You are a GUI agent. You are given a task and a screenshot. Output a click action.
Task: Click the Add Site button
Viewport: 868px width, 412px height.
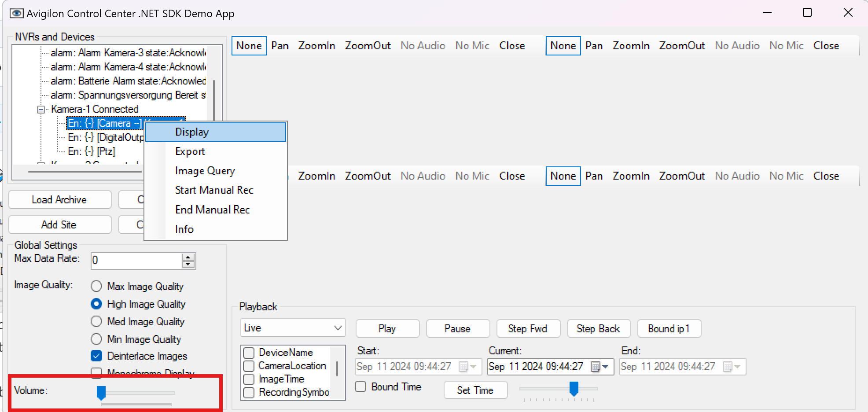[59, 224]
